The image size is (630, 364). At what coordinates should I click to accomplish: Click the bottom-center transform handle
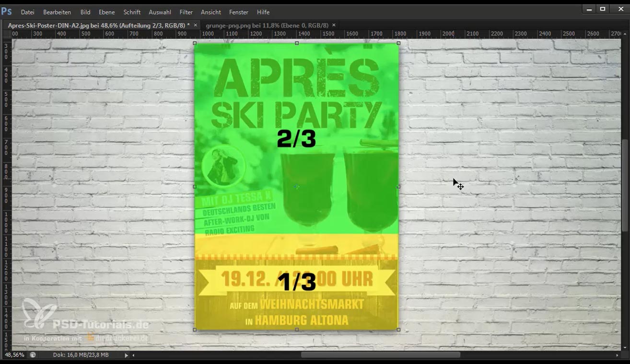(297, 330)
